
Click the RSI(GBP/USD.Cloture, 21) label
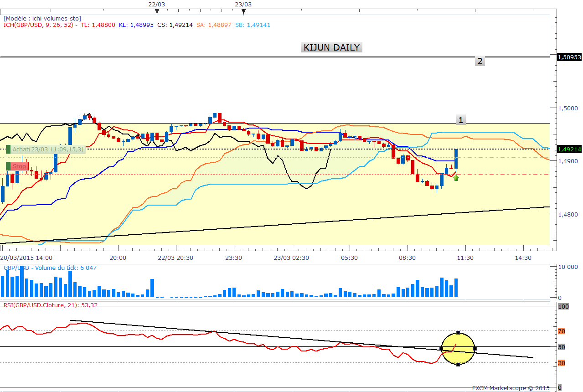[51, 305]
